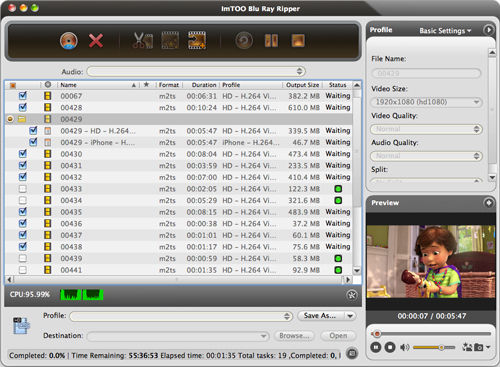Click the settings icon on CPU bar

(352, 295)
